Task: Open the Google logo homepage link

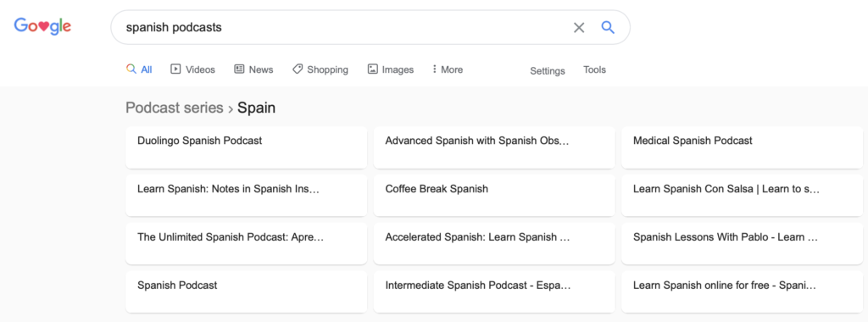Action: click(x=42, y=26)
